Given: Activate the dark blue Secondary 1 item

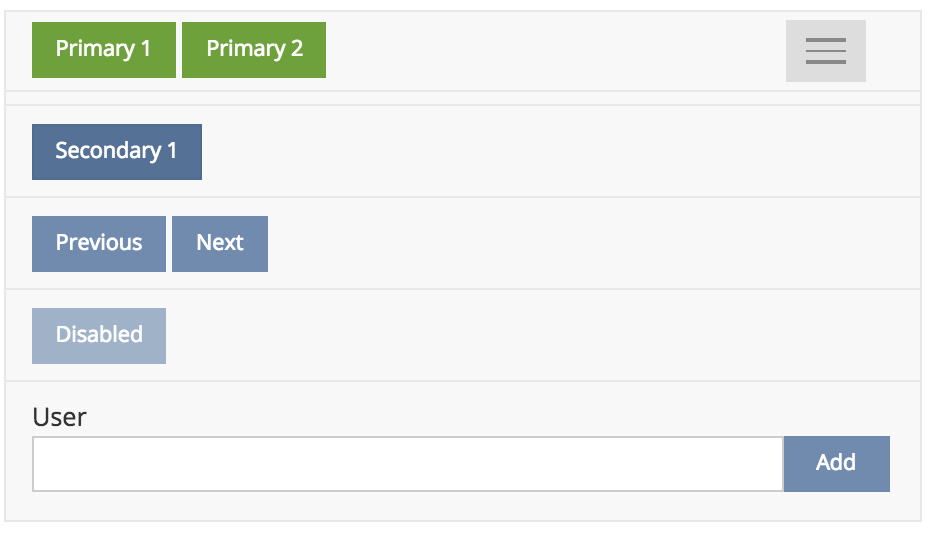Looking at the screenshot, I should click(117, 152).
